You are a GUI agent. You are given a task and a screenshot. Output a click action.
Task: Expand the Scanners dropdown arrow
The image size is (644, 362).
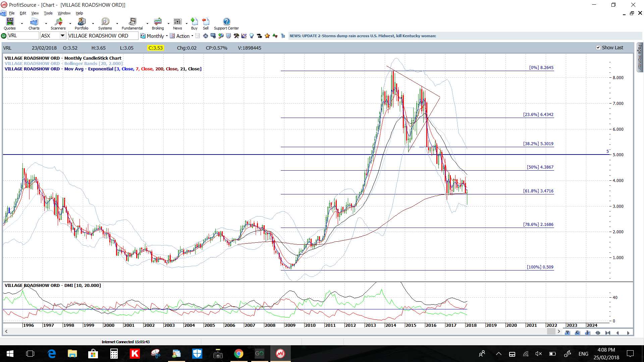[x=70, y=24]
